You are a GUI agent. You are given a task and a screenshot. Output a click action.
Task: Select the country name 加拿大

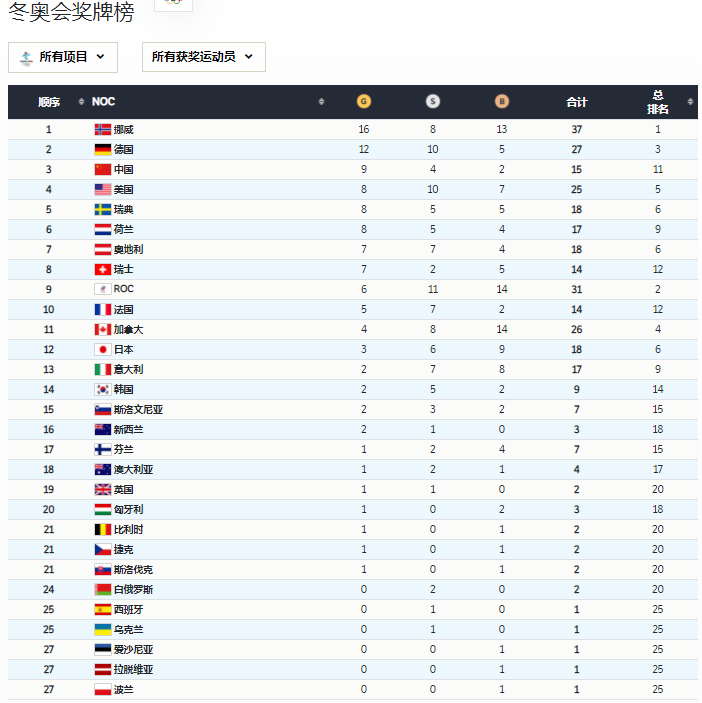[x=128, y=330]
